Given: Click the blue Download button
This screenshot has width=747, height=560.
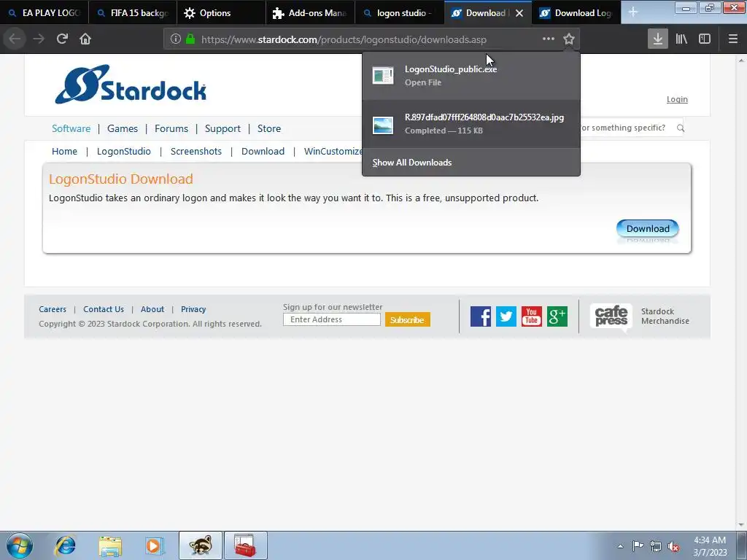Looking at the screenshot, I should click(648, 228).
